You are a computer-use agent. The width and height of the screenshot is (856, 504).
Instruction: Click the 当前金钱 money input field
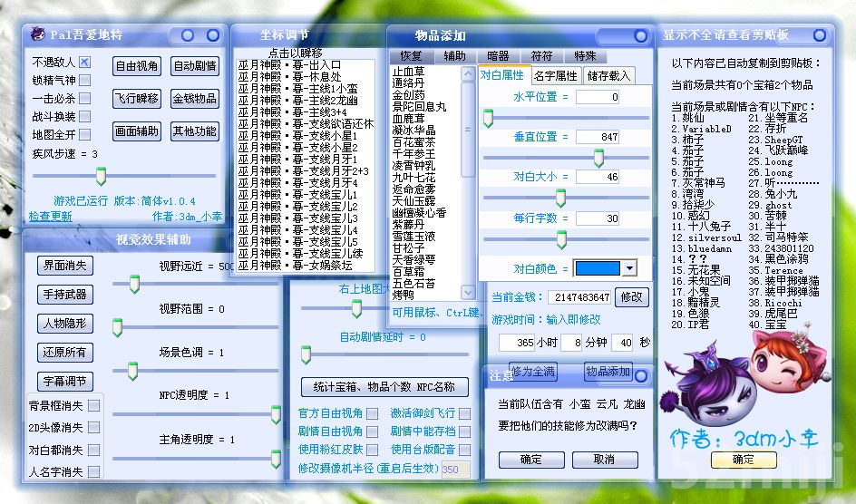click(x=580, y=297)
